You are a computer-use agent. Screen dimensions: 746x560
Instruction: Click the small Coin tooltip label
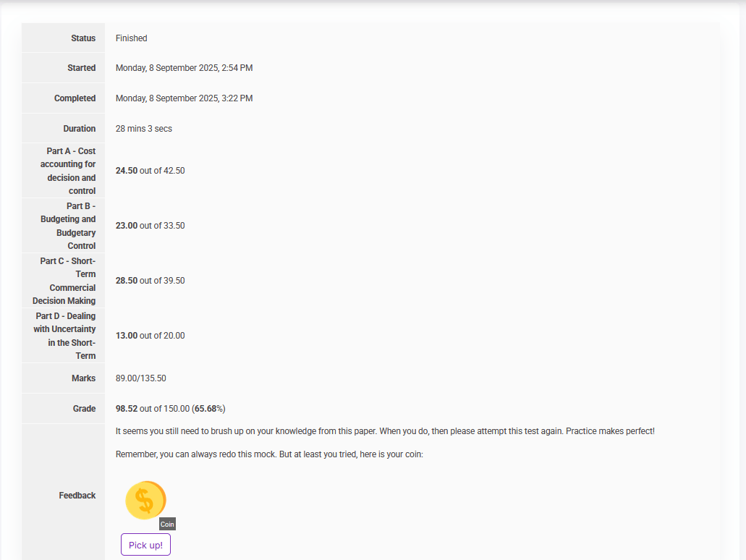pyautogui.click(x=167, y=525)
